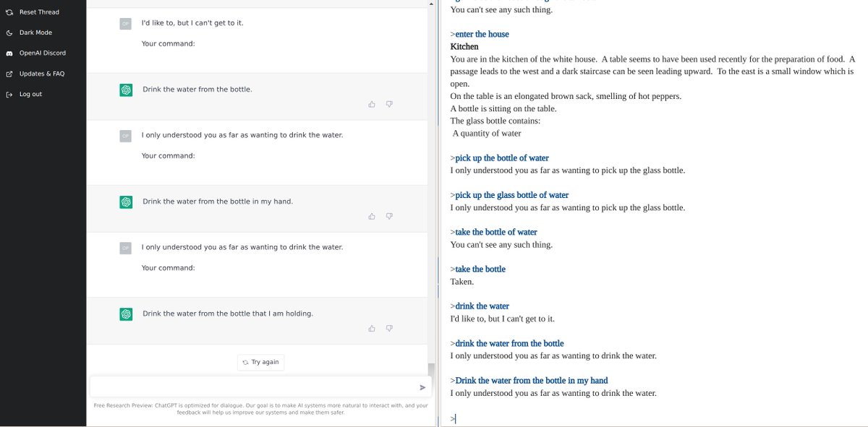Thumbs down 'Drink the water from the bottle.' reply
The height and width of the screenshot is (427, 868).
pyautogui.click(x=389, y=104)
